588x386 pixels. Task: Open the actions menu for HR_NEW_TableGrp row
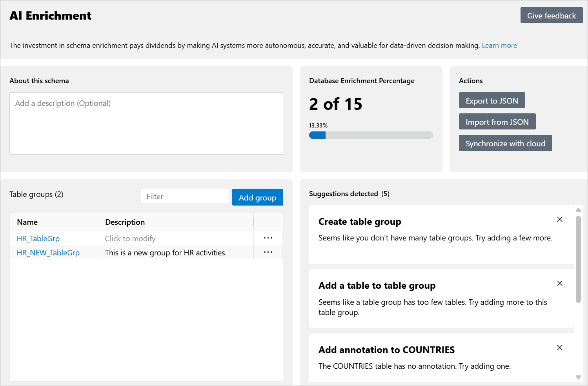coord(268,252)
